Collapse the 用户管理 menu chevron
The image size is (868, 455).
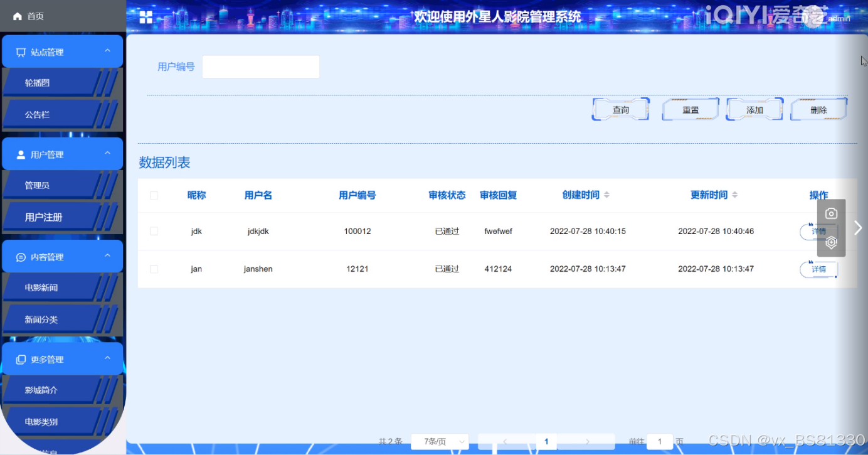click(107, 153)
